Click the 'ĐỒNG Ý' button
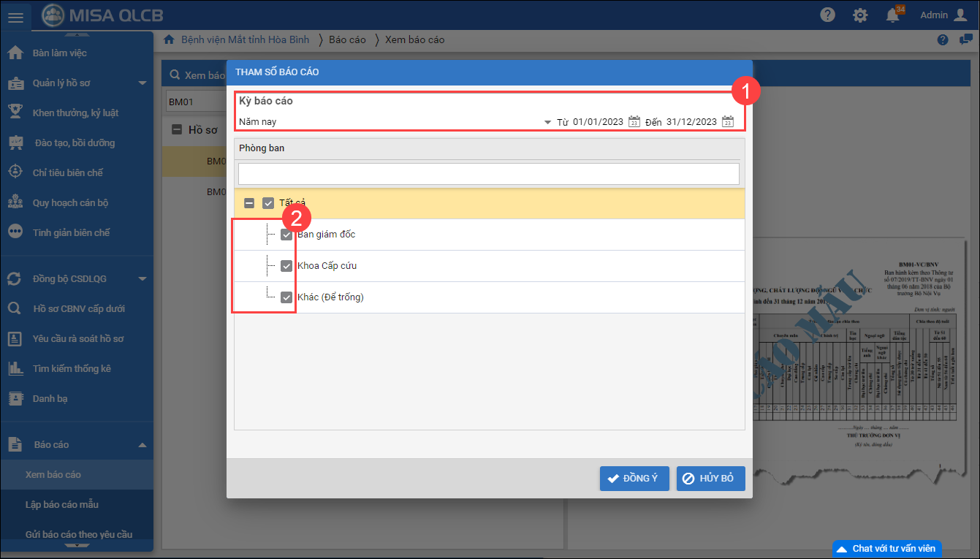980x559 pixels. point(634,479)
